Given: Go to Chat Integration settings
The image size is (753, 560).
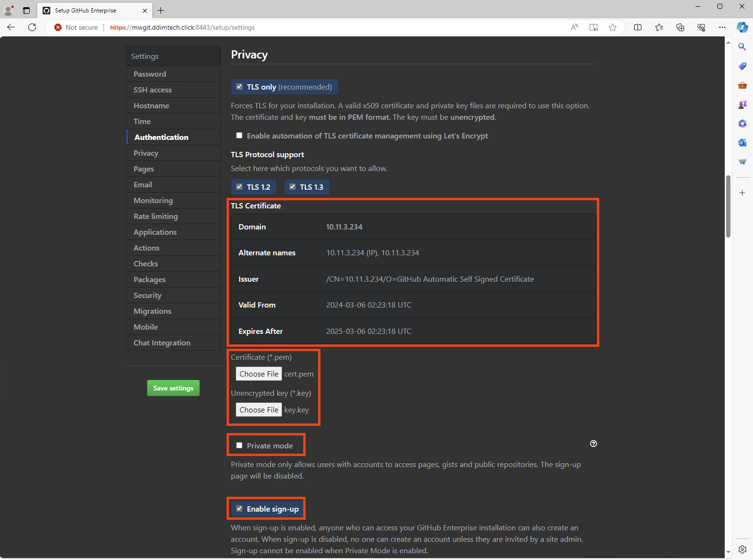Looking at the screenshot, I should coord(173,343).
